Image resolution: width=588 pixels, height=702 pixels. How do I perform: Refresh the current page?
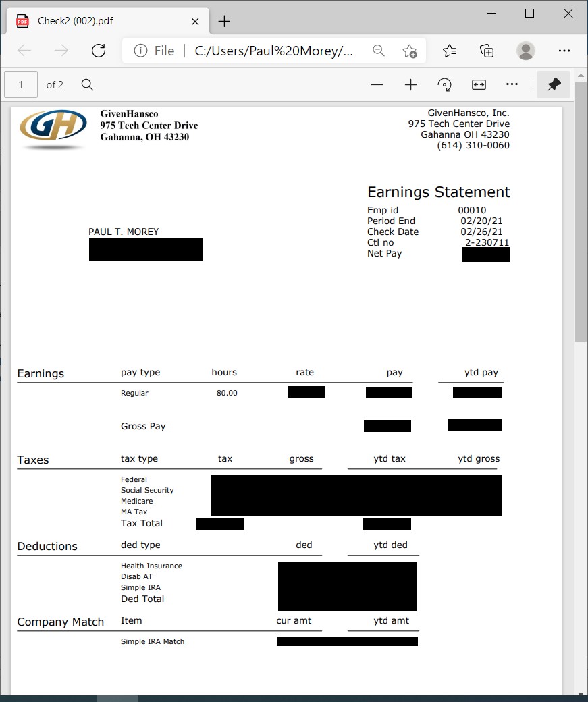click(99, 51)
